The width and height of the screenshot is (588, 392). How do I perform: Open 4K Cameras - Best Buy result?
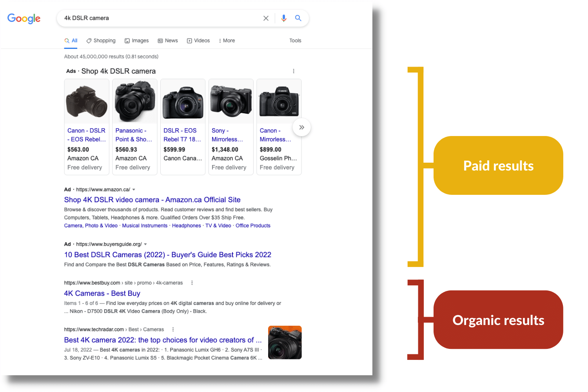pos(102,294)
